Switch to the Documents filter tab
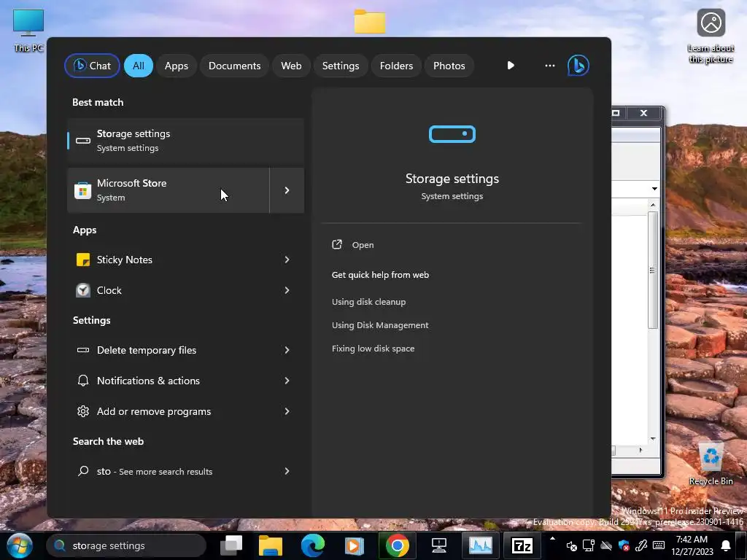747x560 pixels. [x=234, y=66]
